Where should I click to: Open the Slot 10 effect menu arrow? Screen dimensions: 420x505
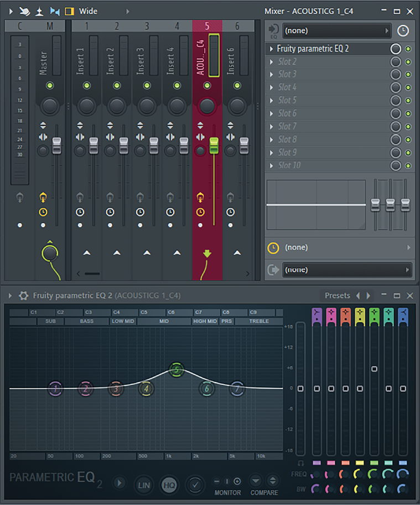coord(271,166)
